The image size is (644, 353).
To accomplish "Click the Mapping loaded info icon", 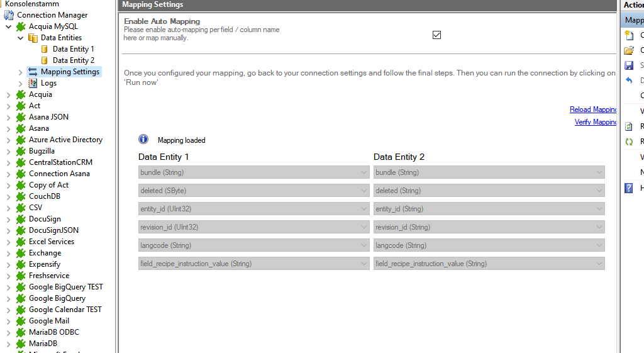I will (143, 140).
